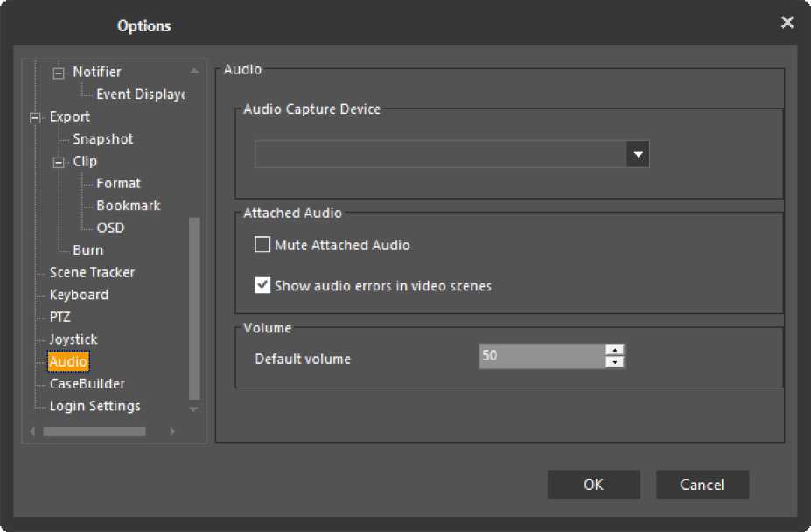Select Snapshot in the options tree

tap(102, 139)
